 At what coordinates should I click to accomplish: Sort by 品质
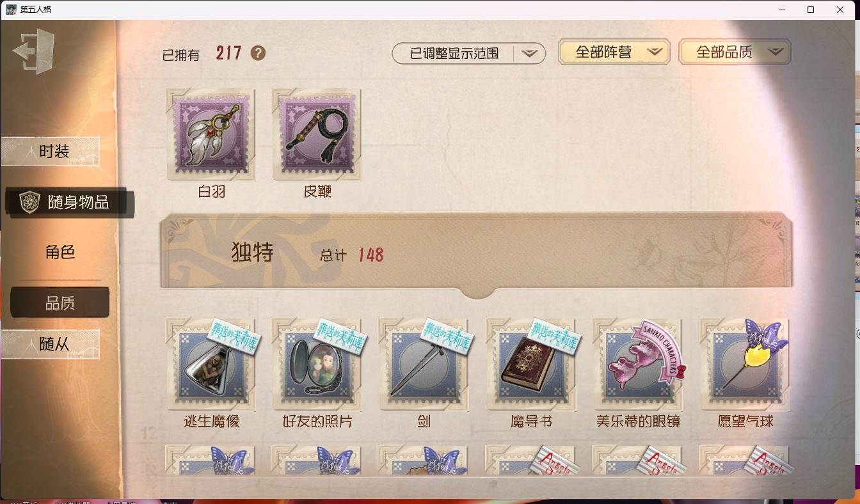(x=60, y=303)
